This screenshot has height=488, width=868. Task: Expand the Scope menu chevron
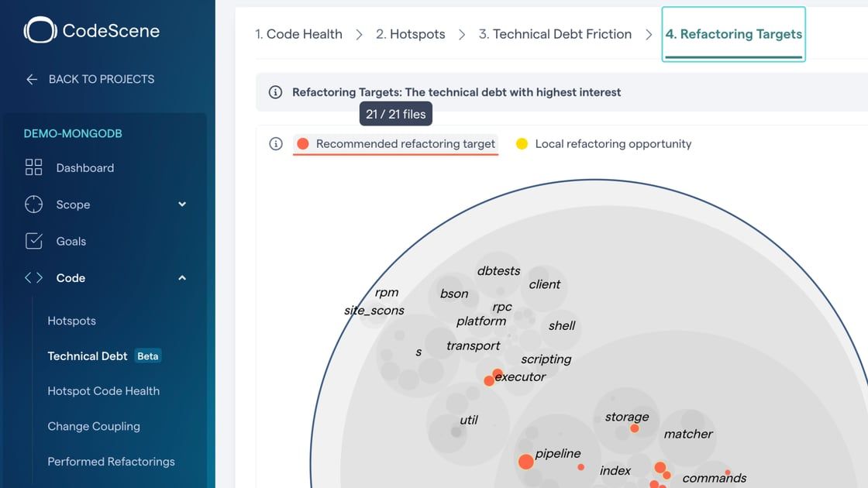[x=182, y=204]
